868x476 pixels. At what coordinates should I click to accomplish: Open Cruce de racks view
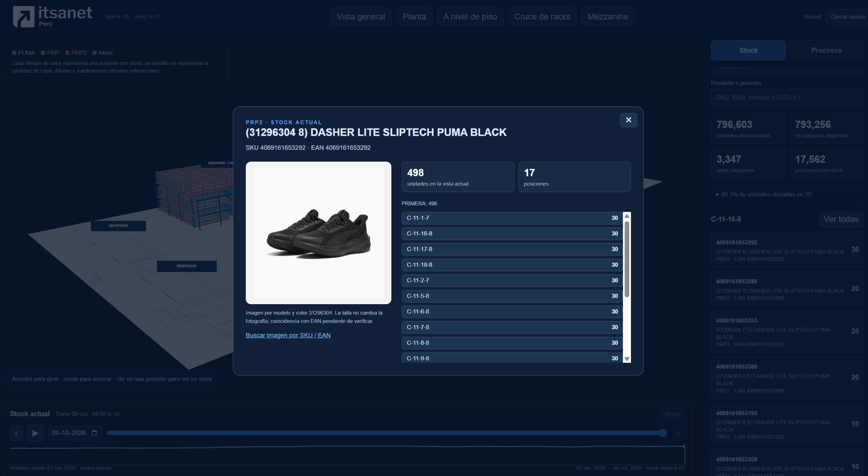(542, 17)
